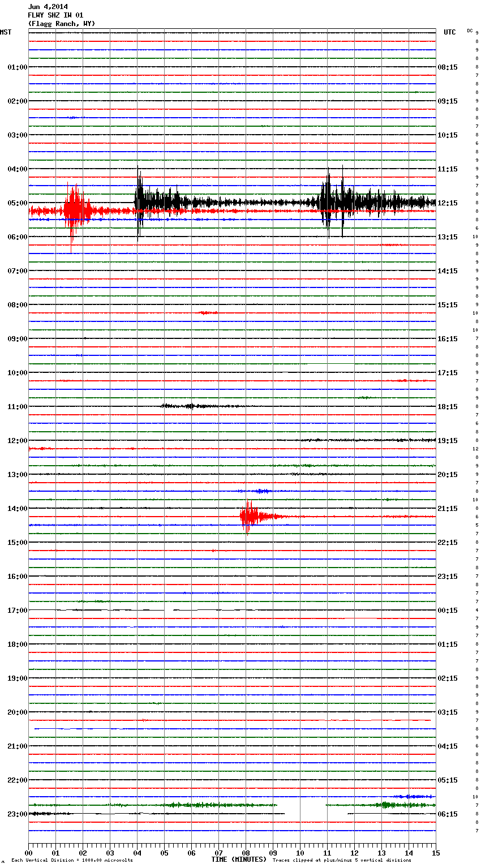Click the 00:15 UTC time label
This screenshot has width=481, height=868.
pos(448,611)
